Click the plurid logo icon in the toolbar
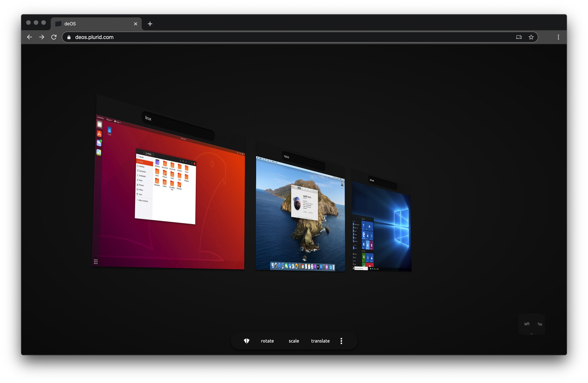Screen dimensions: 588x383 pyautogui.click(x=246, y=341)
